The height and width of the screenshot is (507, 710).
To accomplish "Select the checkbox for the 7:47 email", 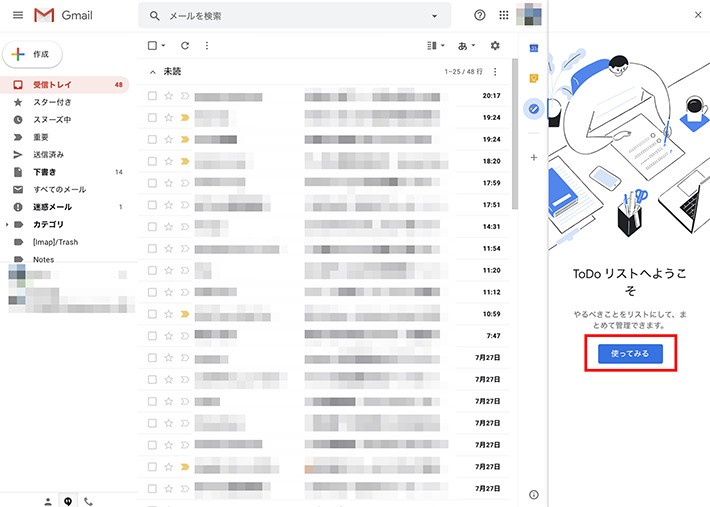I will [x=152, y=336].
